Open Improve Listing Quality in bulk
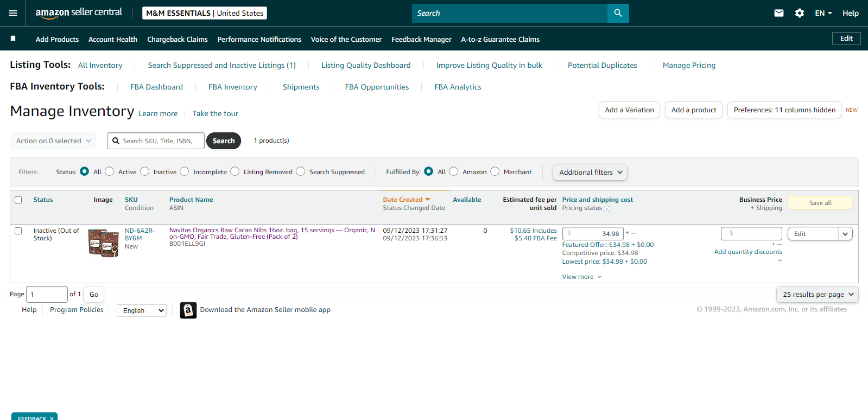This screenshot has height=420, width=868. (x=489, y=65)
